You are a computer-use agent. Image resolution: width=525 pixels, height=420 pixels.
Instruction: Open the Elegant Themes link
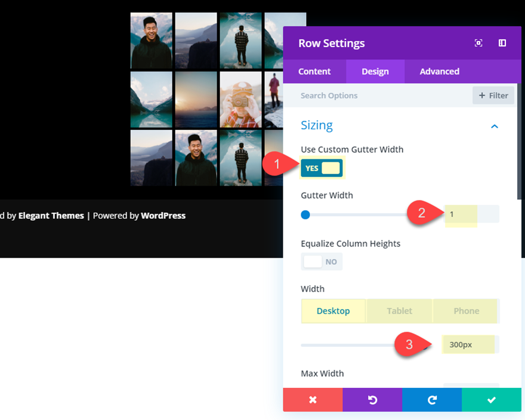click(x=51, y=215)
